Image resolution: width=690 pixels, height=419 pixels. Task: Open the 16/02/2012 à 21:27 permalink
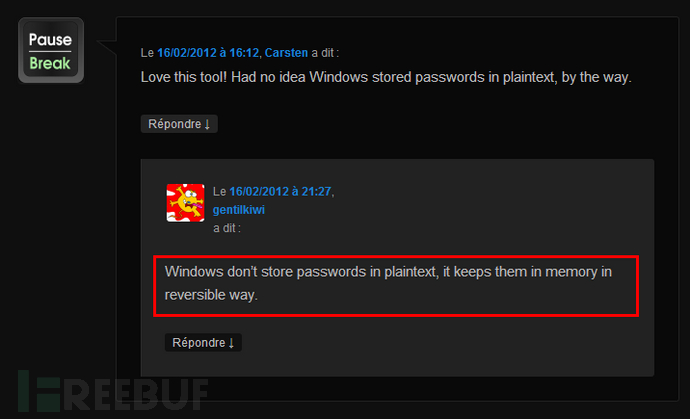point(280,191)
